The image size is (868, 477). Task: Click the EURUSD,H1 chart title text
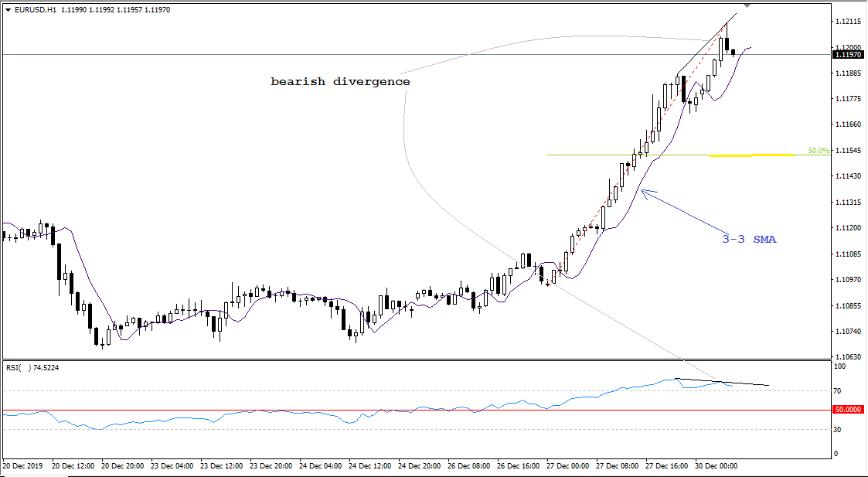tap(35, 10)
